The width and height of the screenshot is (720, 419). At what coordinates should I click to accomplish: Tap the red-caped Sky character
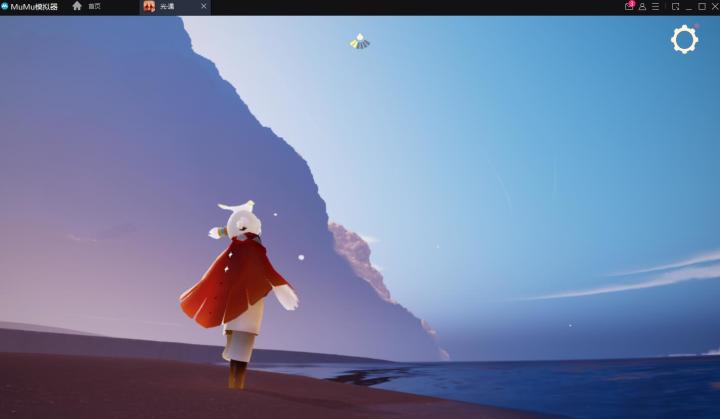(239, 294)
